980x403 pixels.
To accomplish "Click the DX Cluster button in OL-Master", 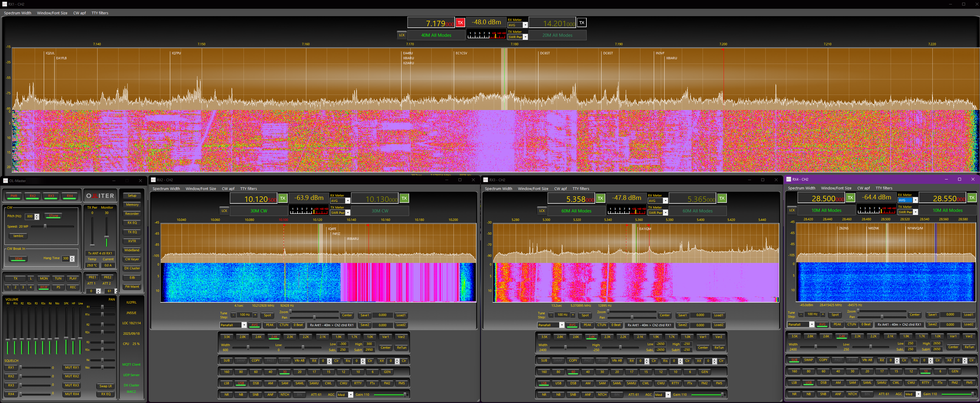I will point(132,268).
